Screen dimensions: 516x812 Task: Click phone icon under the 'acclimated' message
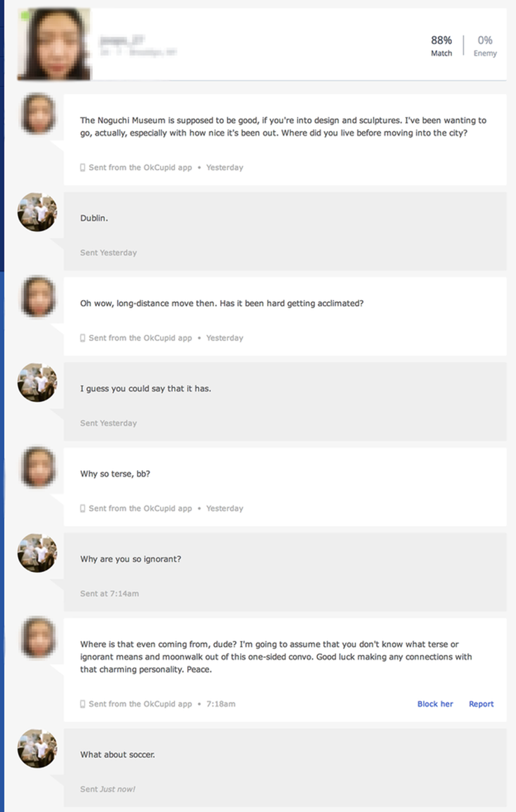[x=83, y=338]
